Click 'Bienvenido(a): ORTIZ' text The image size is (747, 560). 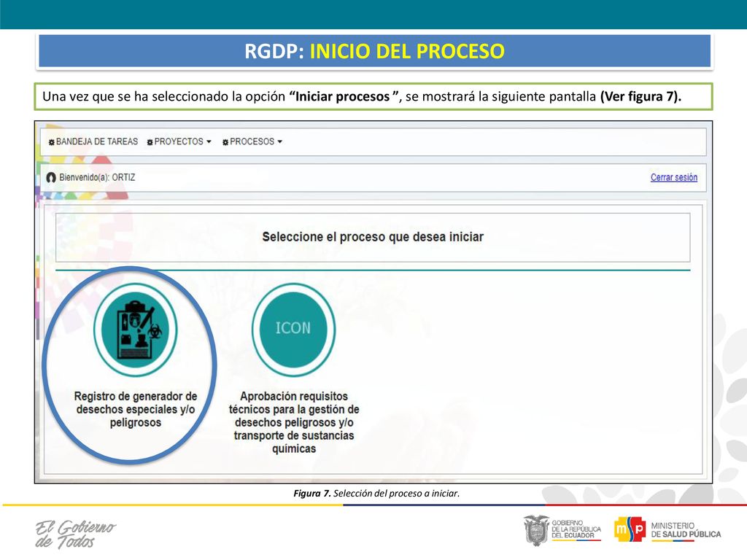(97, 177)
